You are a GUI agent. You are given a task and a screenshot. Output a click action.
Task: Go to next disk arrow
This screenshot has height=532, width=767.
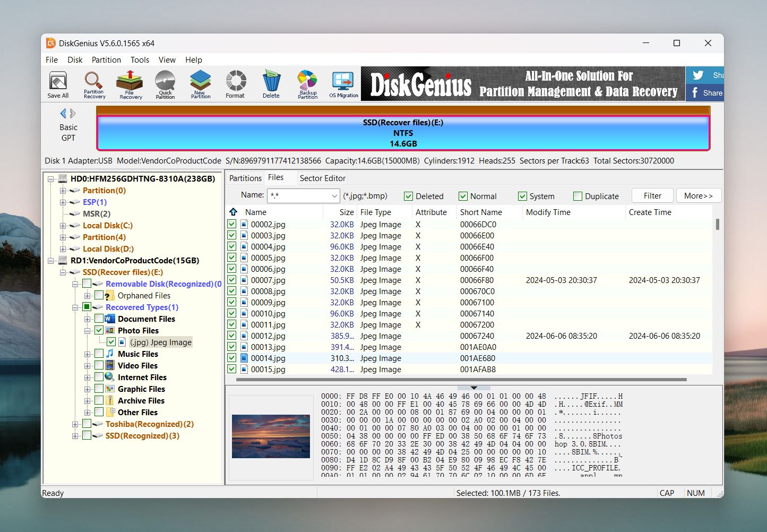coord(73,113)
